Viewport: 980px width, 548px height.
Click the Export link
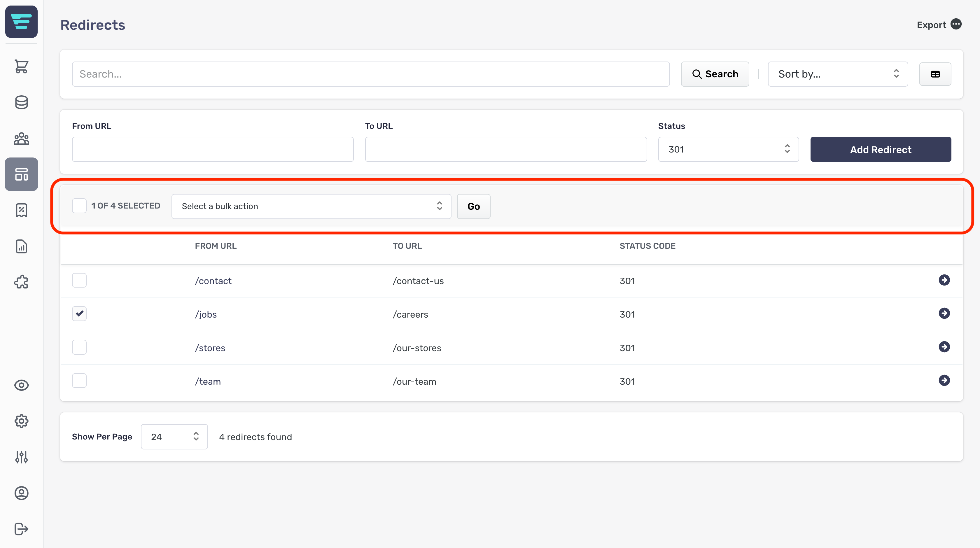pyautogui.click(x=931, y=25)
